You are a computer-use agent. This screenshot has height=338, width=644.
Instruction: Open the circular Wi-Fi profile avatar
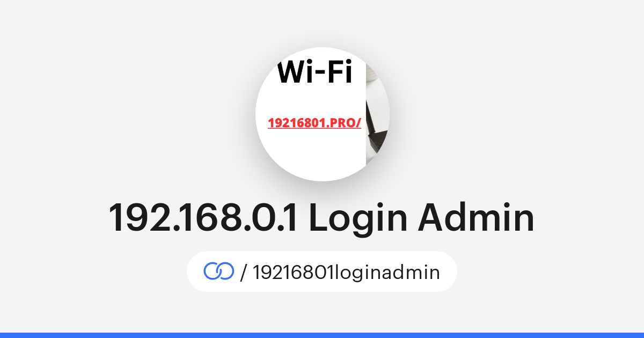[322, 114]
